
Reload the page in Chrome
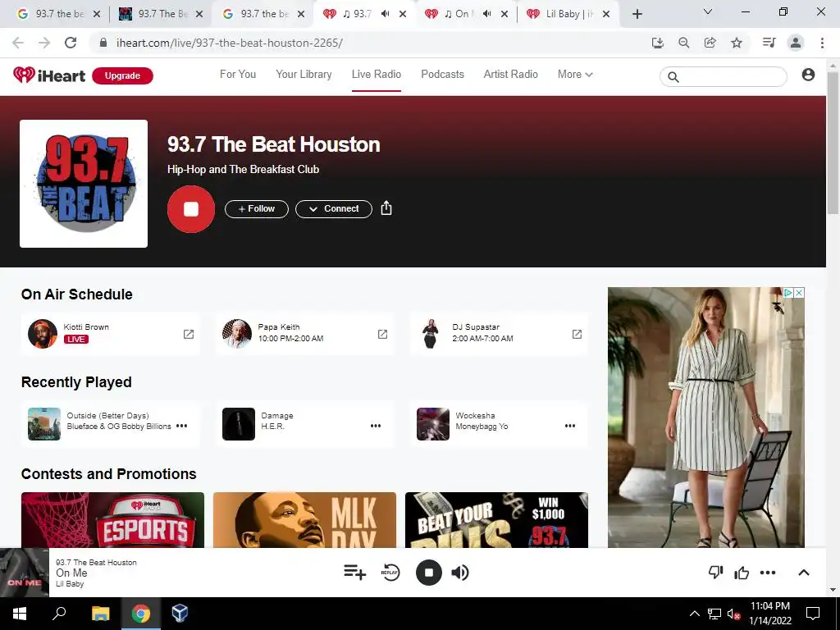point(71,43)
